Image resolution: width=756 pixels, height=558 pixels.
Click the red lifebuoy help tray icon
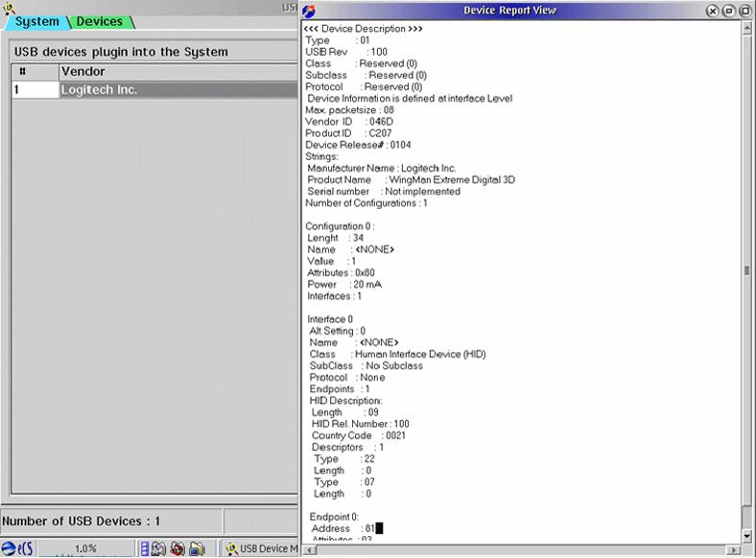[x=177, y=548]
